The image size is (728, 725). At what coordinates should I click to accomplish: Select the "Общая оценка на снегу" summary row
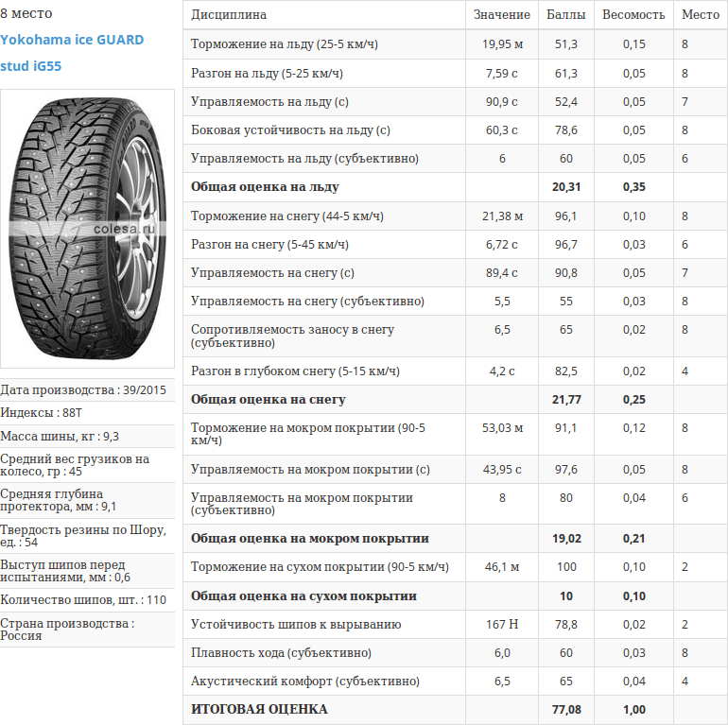tap(268, 400)
